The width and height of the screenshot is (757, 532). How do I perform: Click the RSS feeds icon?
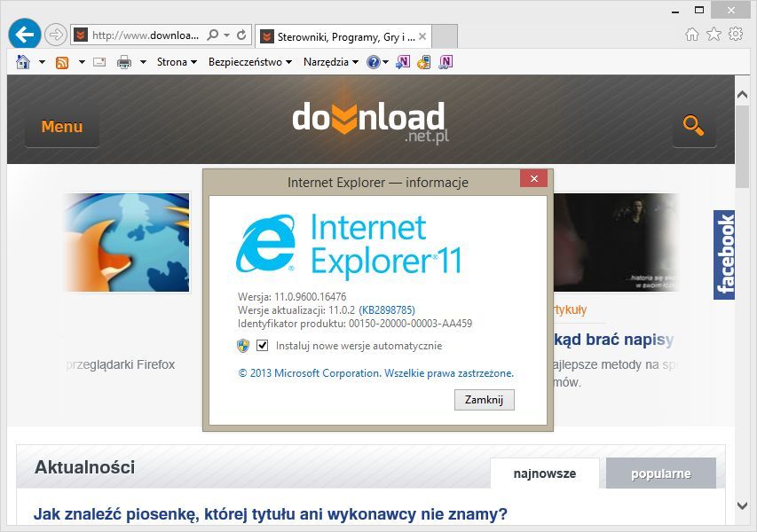62,62
